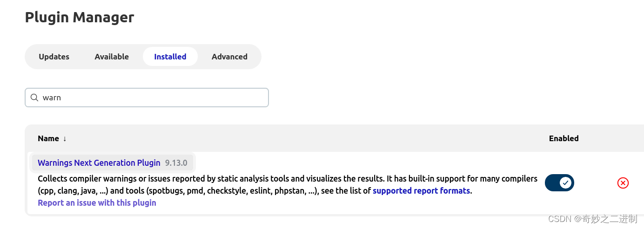Click Report an issue with this plugin
644x228 pixels.
97,203
